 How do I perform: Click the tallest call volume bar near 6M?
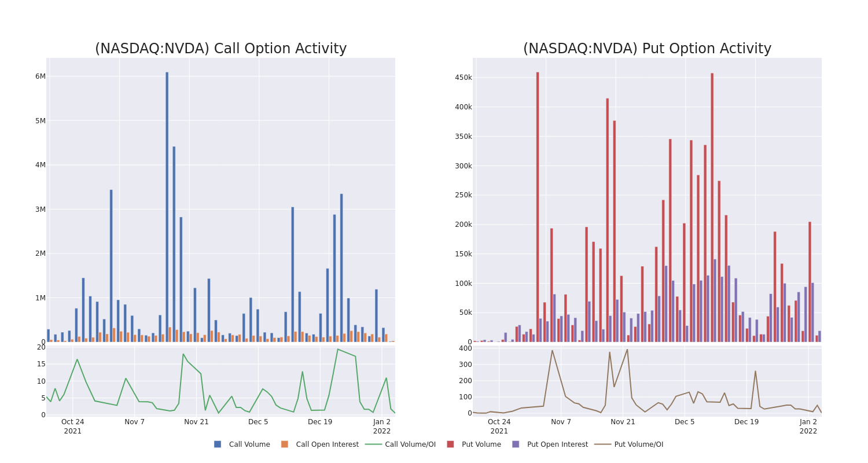click(167, 207)
